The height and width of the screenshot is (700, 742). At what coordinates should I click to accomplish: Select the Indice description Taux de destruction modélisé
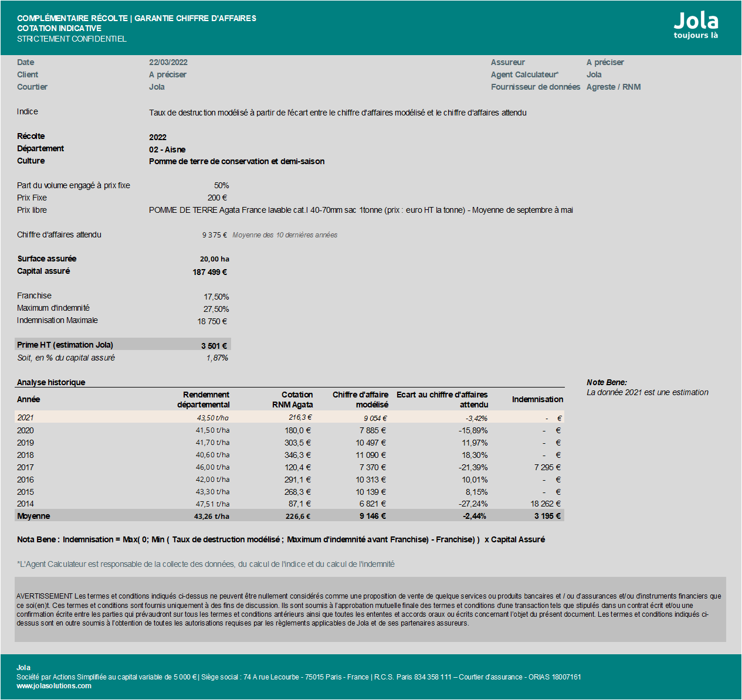coord(338,113)
